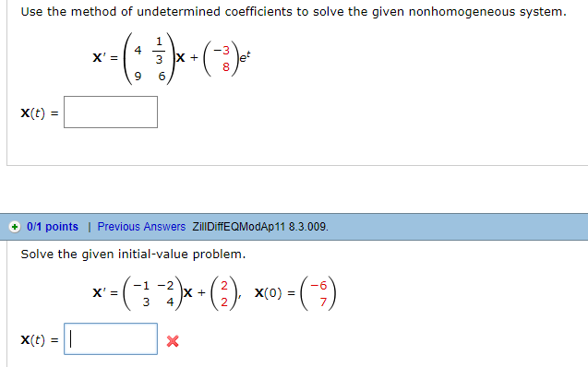588x367 pixels.
Task: Click the ZillDiffEQModAp11 8.3.009 problem label
Action: (260, 227)
